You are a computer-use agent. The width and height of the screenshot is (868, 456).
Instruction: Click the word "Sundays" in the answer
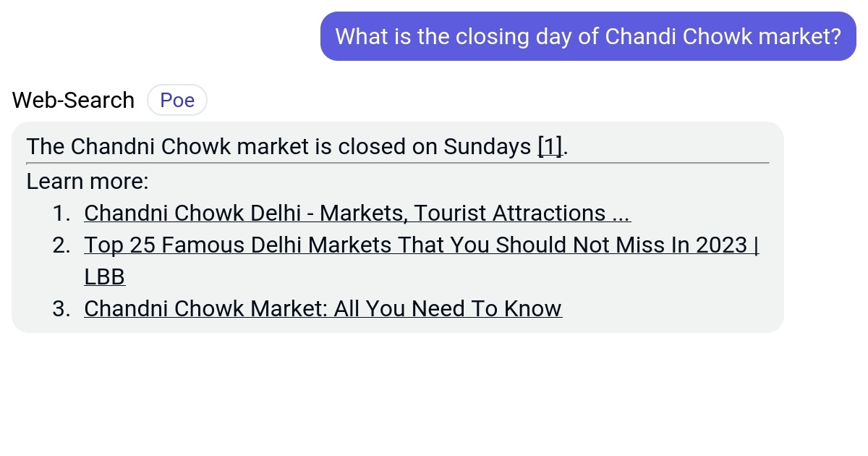pyautogui.click(x=489, y=146)
